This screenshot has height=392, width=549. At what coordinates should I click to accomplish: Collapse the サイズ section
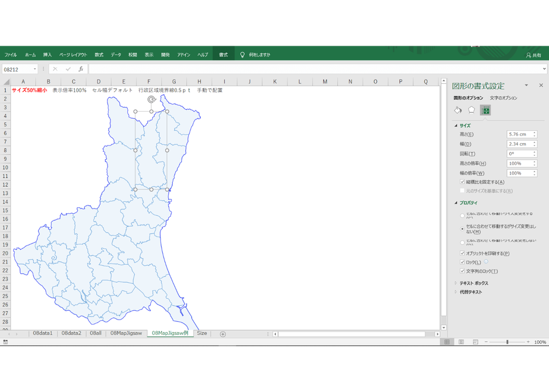pos(456,125)
